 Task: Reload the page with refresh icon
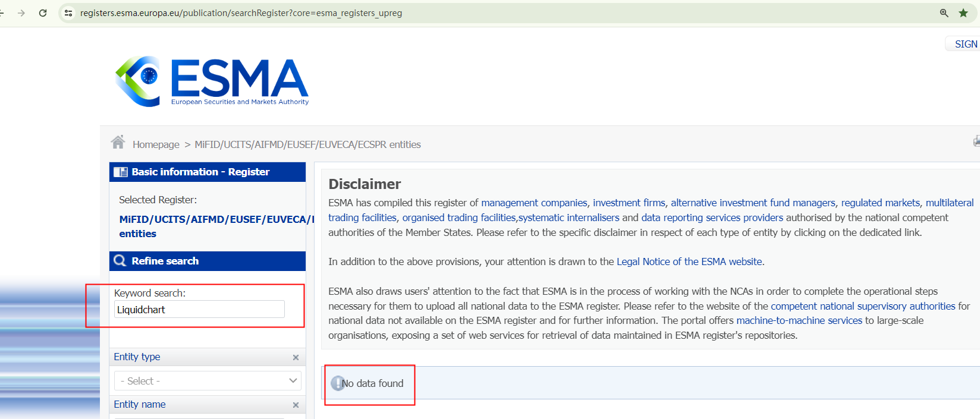pyautogui.click(x=43, y=13)
